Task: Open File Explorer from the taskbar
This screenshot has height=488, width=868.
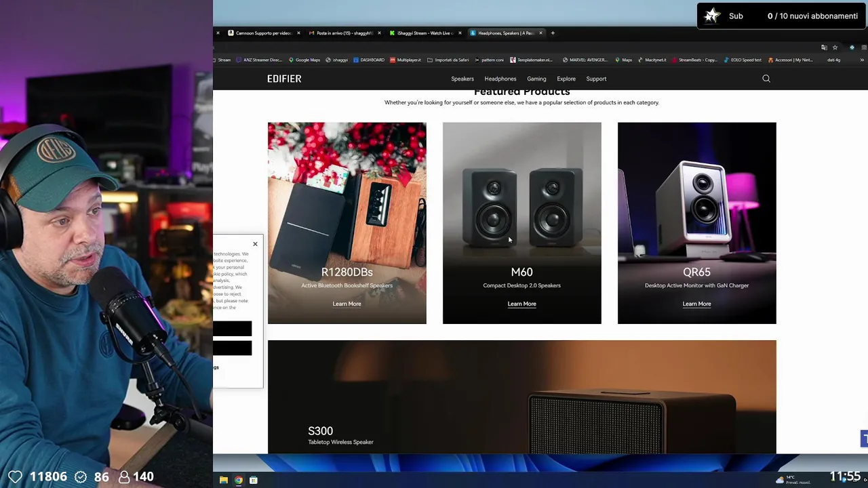Action: tap(224, 480)
